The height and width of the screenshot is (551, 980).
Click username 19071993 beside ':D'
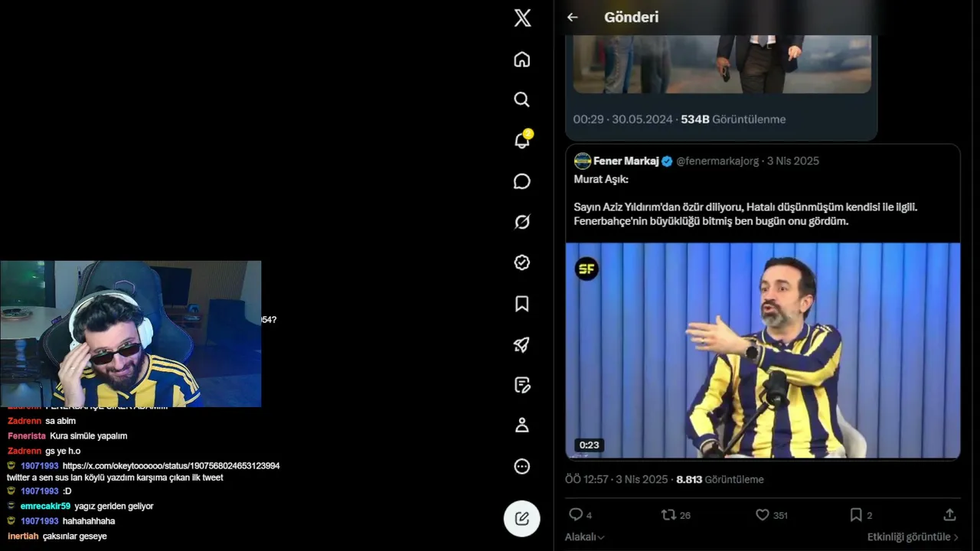(x=40, y=491)
